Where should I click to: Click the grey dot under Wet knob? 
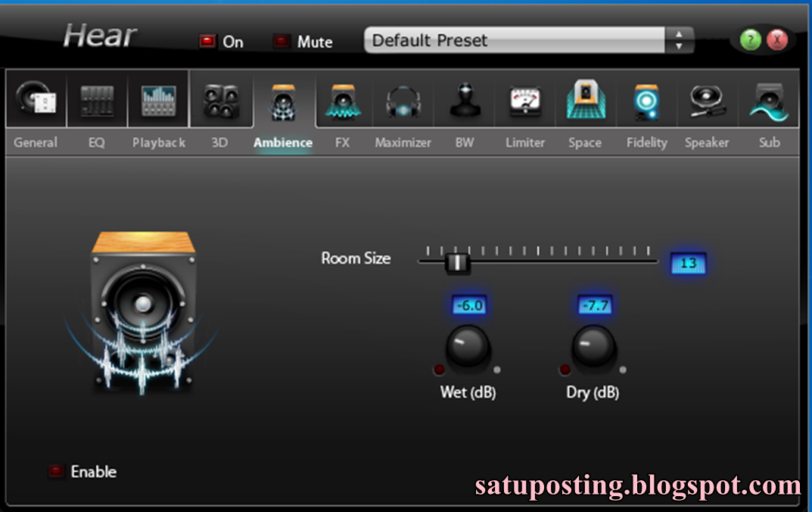(x=497, y=370)
